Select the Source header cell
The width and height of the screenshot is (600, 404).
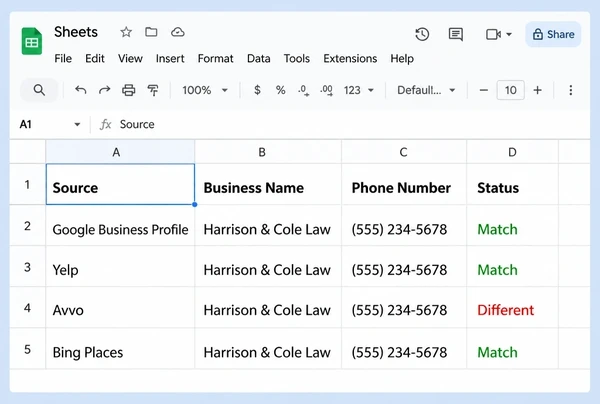click(x=120, y=184)
